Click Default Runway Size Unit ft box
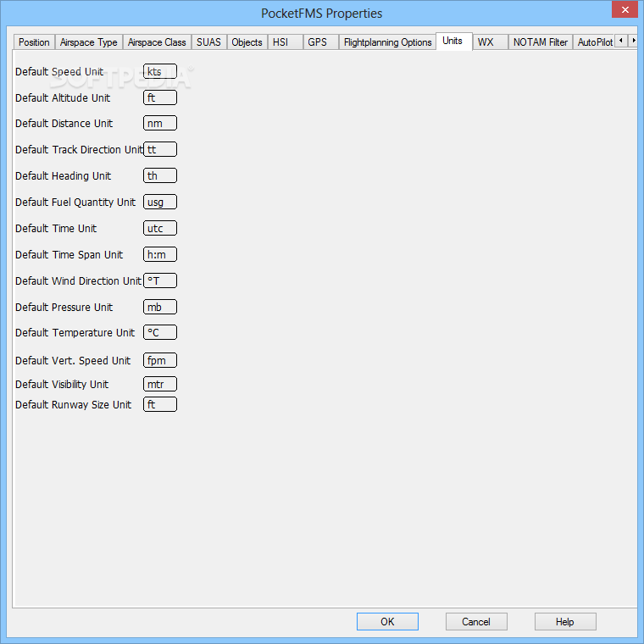644x644 pixels. coord(160,404)
